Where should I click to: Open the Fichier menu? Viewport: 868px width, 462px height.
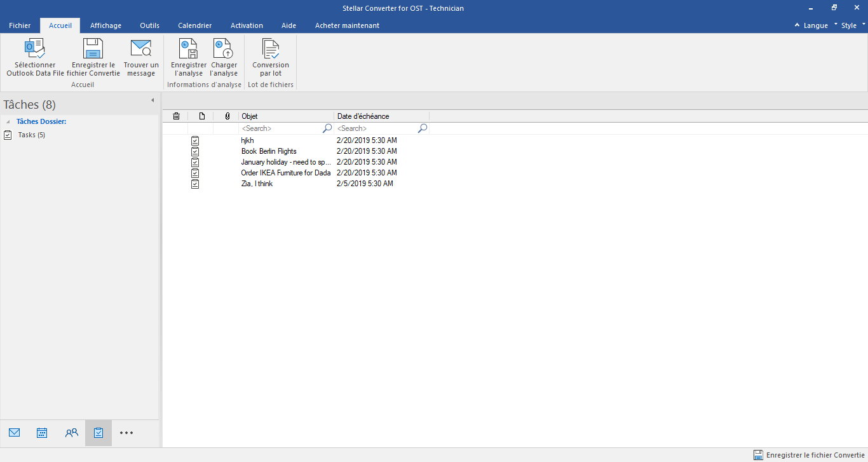pos(20,25)
